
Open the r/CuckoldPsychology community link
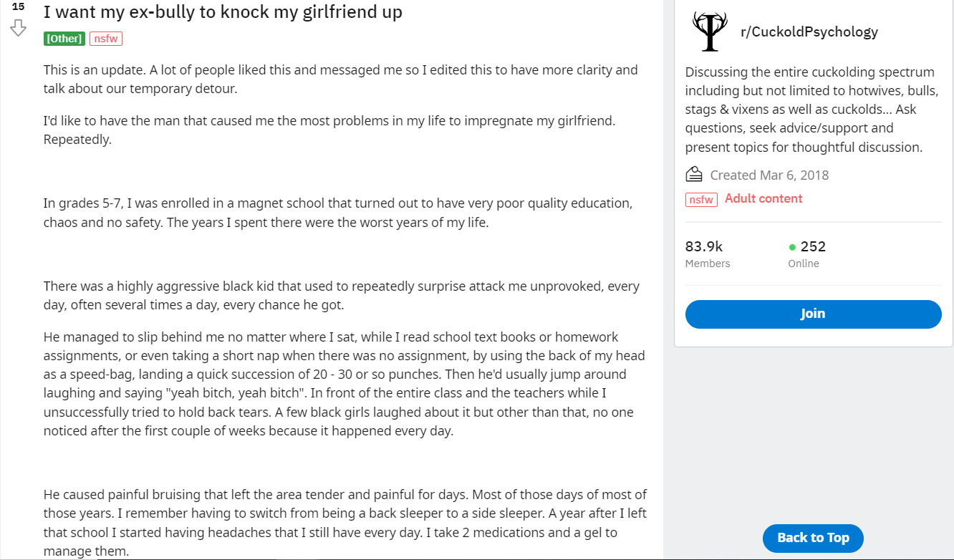(809, 32)
